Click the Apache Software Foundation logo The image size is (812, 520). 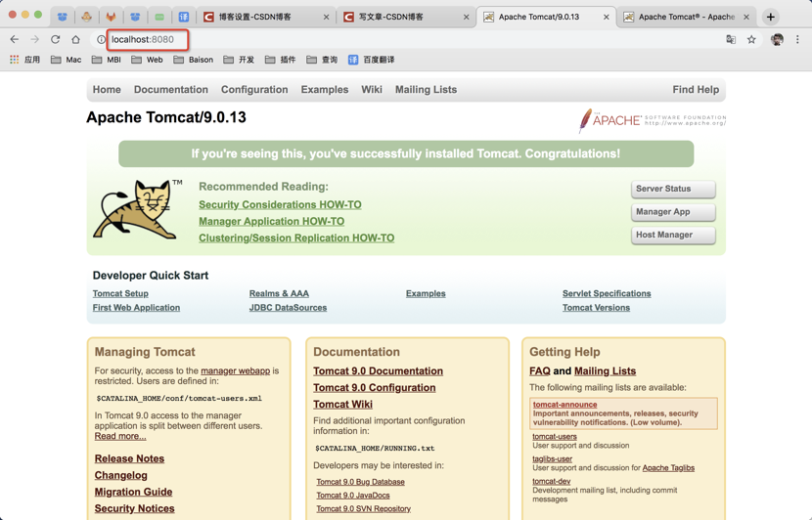click(x=652, y=120)
